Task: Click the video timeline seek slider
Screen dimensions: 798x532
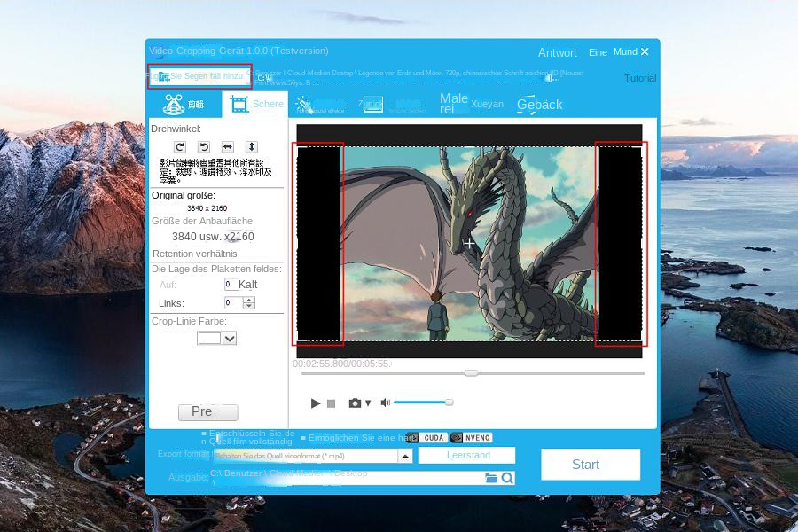Action: [473, 373]
